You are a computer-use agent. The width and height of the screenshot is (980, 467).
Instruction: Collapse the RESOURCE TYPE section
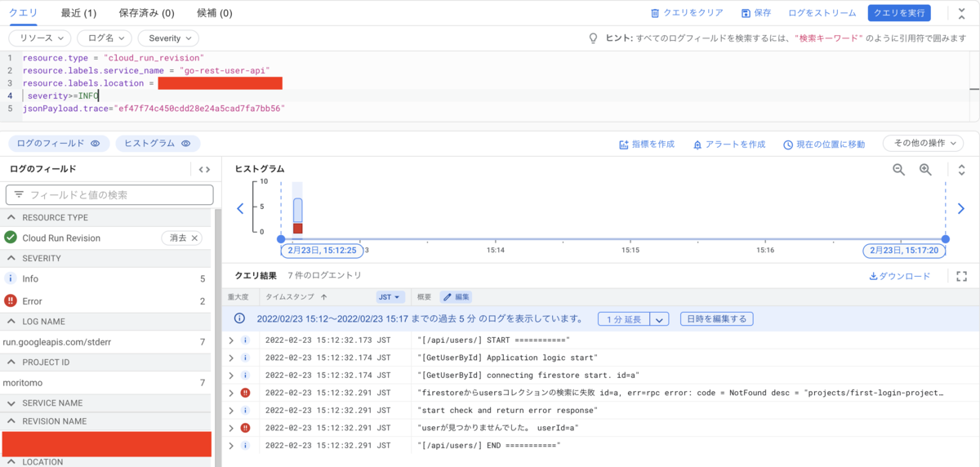[11, 218]
